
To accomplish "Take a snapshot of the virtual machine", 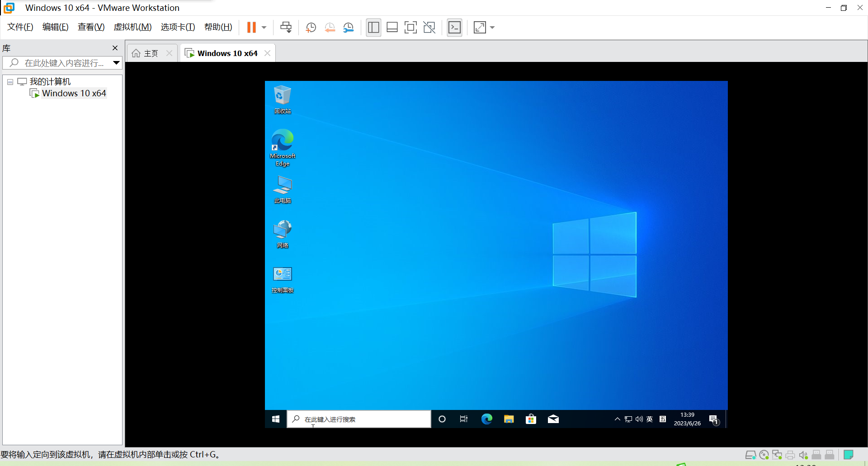I will [x=311, y=28].
